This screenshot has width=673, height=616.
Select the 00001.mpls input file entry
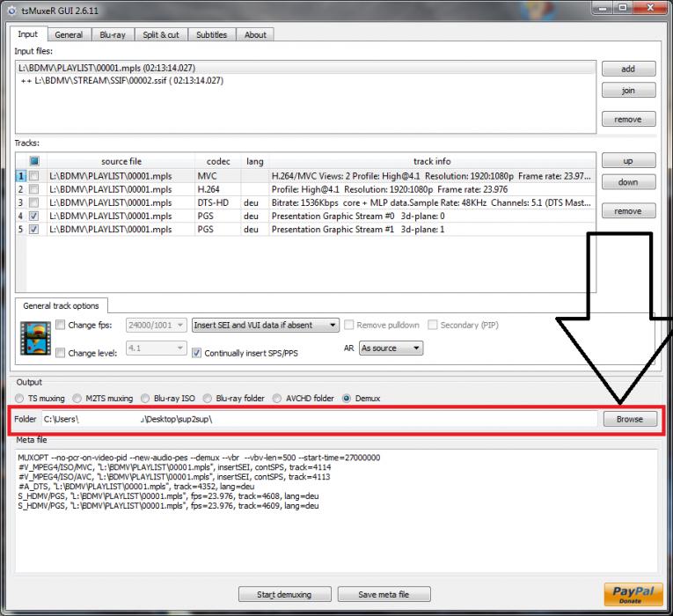coord(305,68)
